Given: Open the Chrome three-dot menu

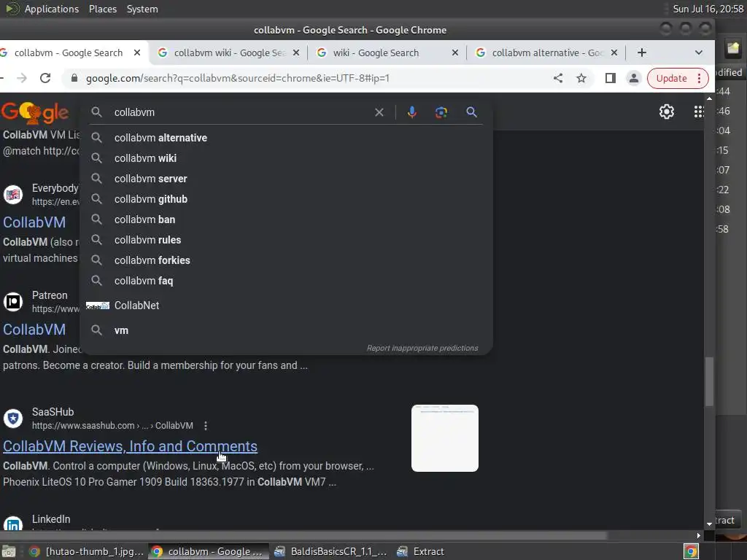Looking at the screenshot, I should coord(700,78).
